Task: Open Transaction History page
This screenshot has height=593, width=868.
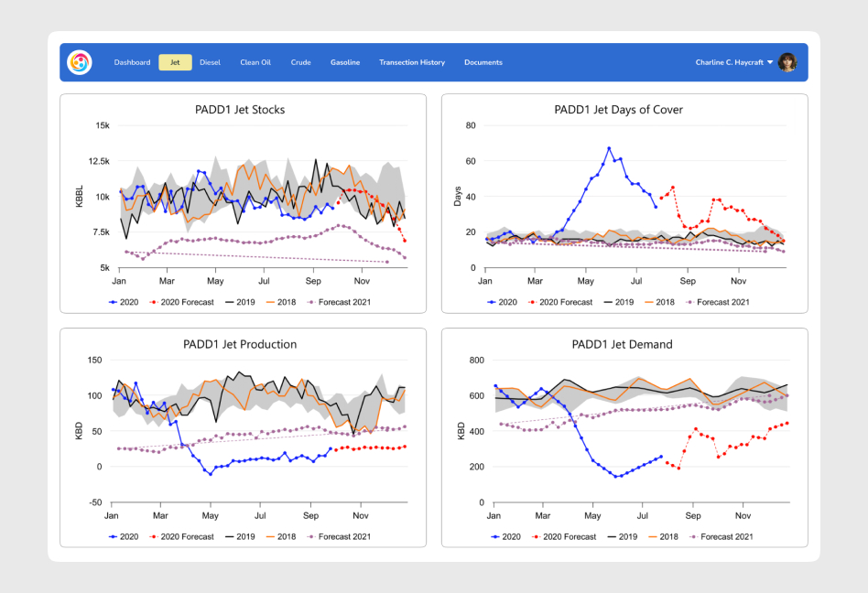Action: pyautogui.click(x=412, y=62)
